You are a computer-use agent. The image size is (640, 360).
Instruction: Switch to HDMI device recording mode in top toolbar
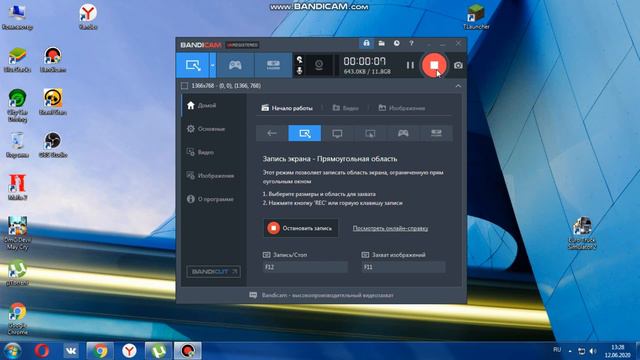(273, 65)
